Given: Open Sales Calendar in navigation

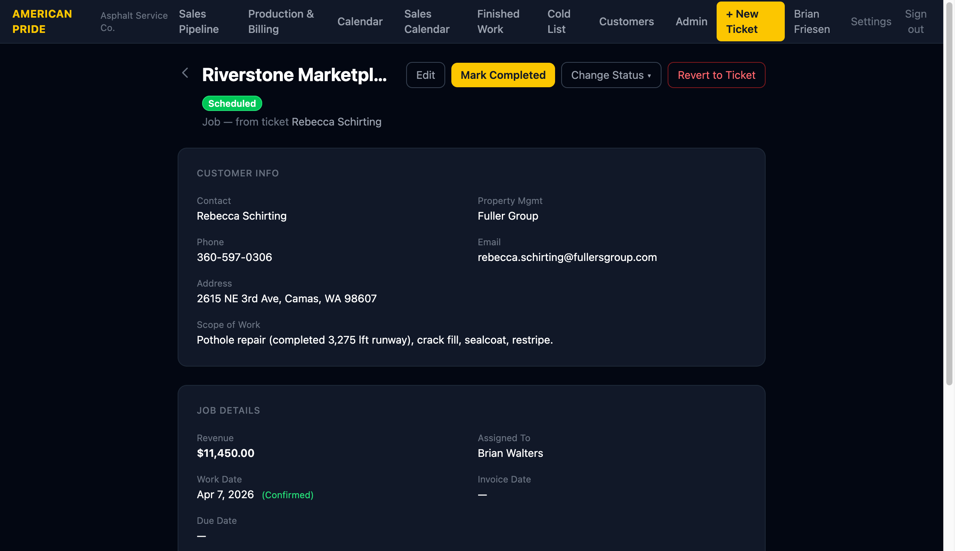Looking at the screenshot, I should click(427, 21).
